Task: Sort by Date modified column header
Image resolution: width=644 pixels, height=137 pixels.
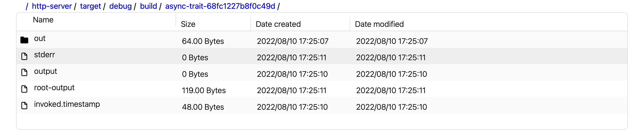Action: pyautogui.click(x=379, y=24)
